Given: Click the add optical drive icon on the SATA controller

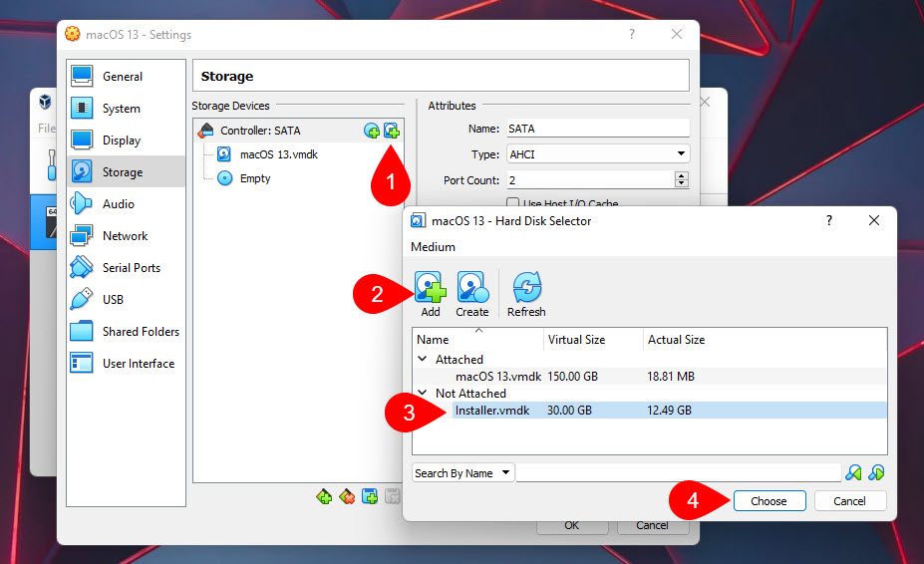Looking at the screenshot, I should pos(372,131).
